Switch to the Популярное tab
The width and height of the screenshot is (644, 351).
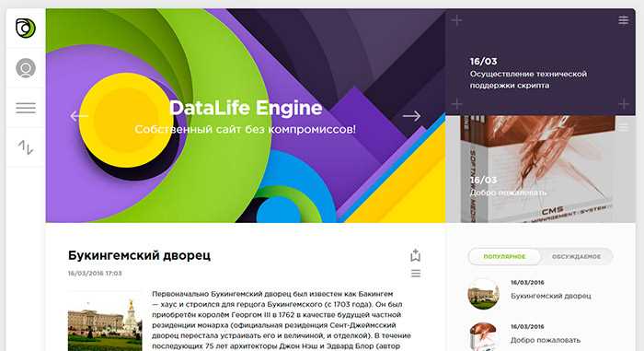point(504,256)
